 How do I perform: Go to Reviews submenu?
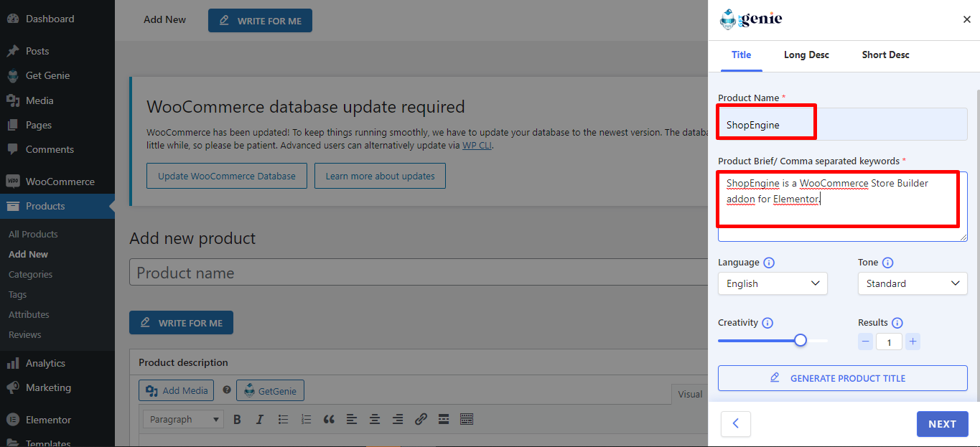pyautogui.click(x=24, y=334)
